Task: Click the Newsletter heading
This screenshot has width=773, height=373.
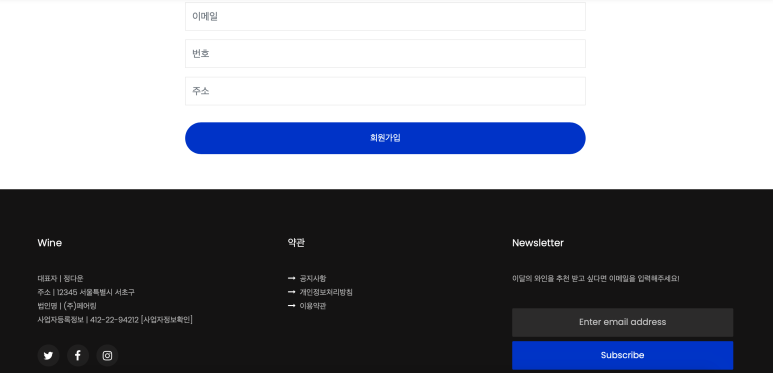Action: point(538,243)
